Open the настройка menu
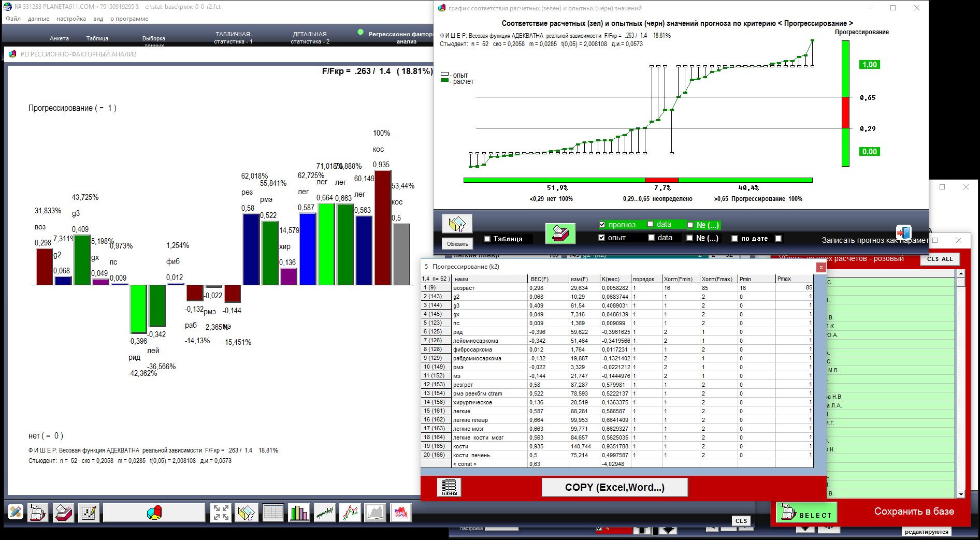This screenshot has width=980, height=540. (x=71, y=19)
